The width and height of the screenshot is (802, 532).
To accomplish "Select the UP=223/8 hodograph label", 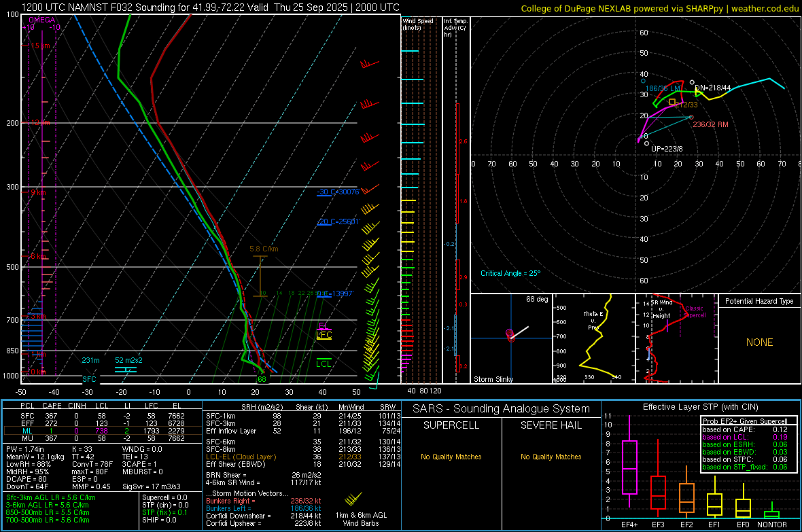I will pyautogui.click(x=667, y=149).
